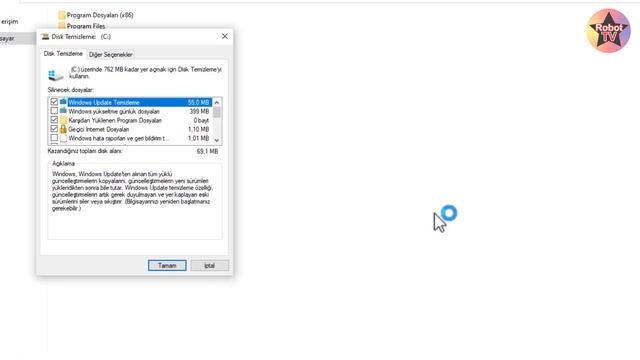Switch to Disk Temizleme tab
This screenshot has width=640, height=360.
coord(63,54)
